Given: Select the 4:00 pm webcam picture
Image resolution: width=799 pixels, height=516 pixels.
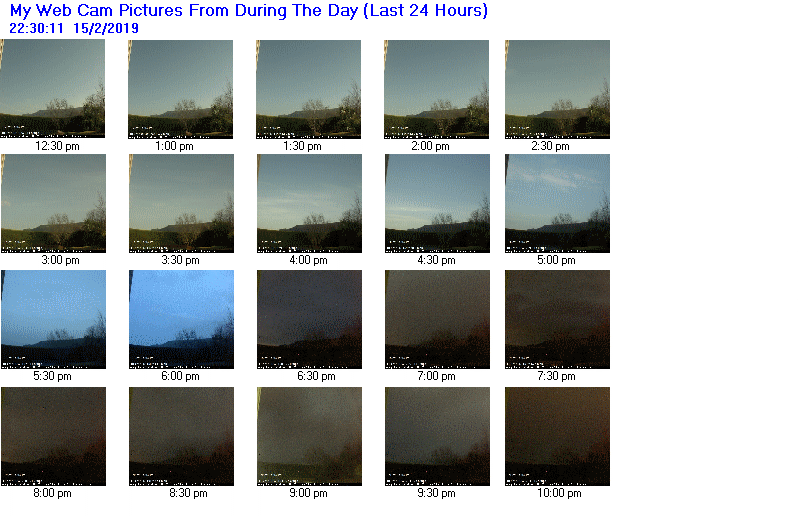Looking at the screenshot, I should click(309, 203).
